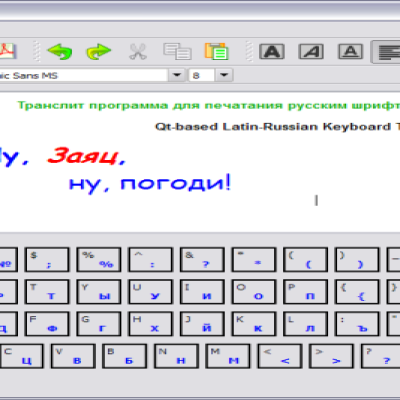Click the green Russian heading line
This screenshot has height=400, width=400.
click(209, 106)
